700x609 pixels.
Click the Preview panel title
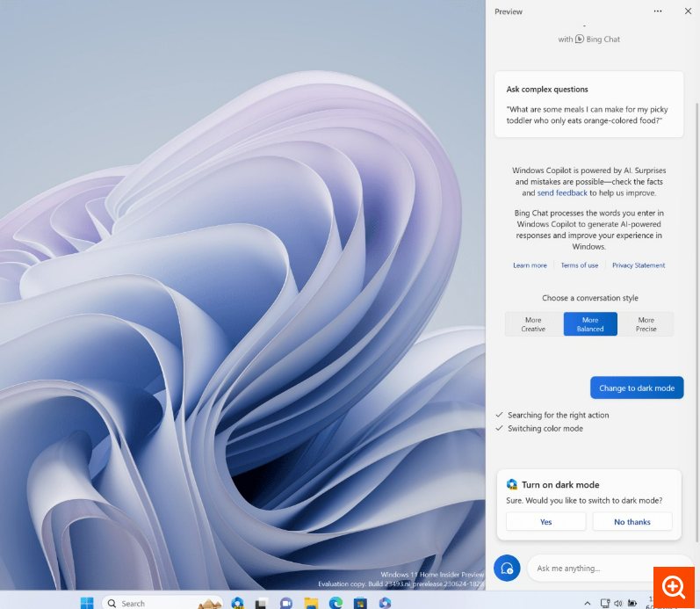point(508,11)
